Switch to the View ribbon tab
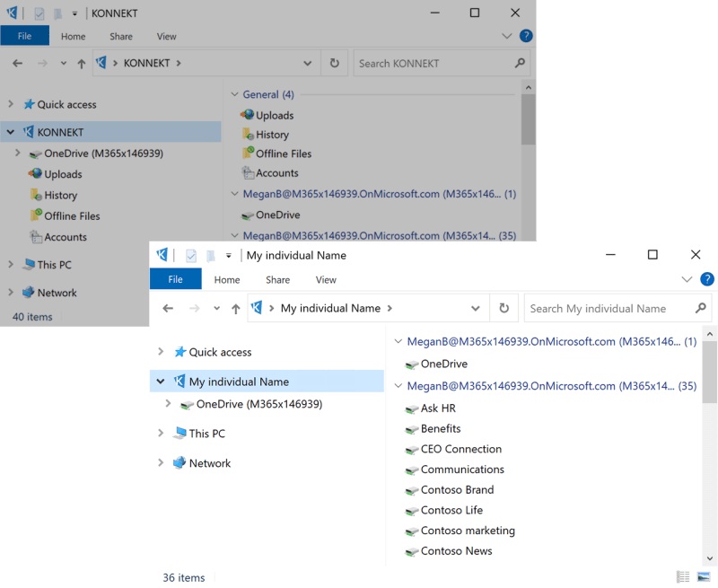Image resolution: width=718 pixels, height=588 pixels. (326, 279)
